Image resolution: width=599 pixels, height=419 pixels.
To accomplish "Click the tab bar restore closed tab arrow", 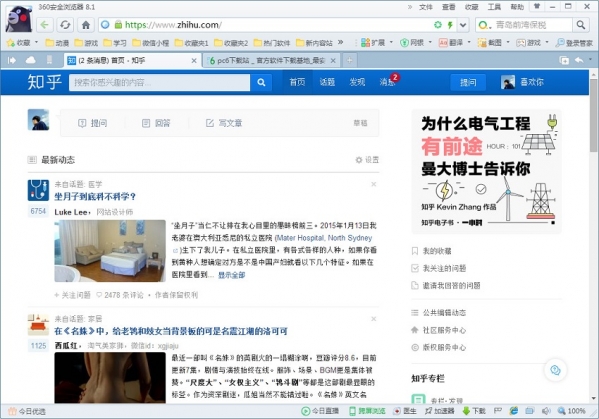I will tap(579, 60).
